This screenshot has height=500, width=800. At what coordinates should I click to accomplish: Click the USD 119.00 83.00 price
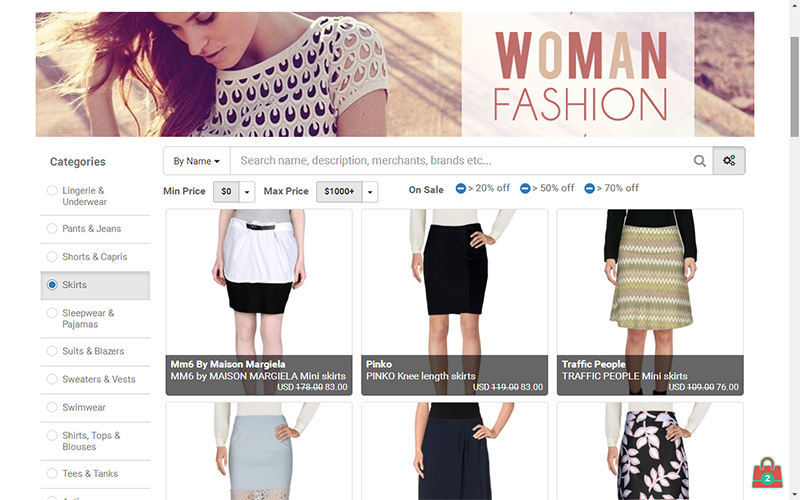coord(508,387)
